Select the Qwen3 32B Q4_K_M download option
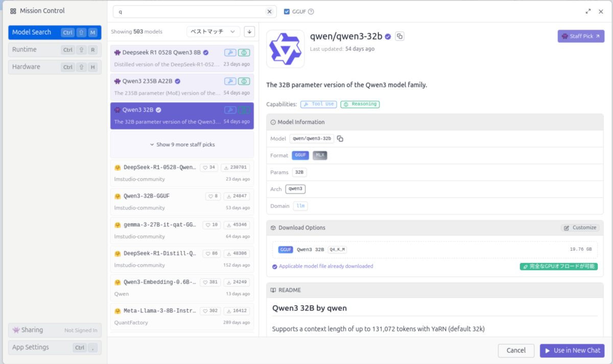Screen dimensions: 613x364 tap(435, 250)
